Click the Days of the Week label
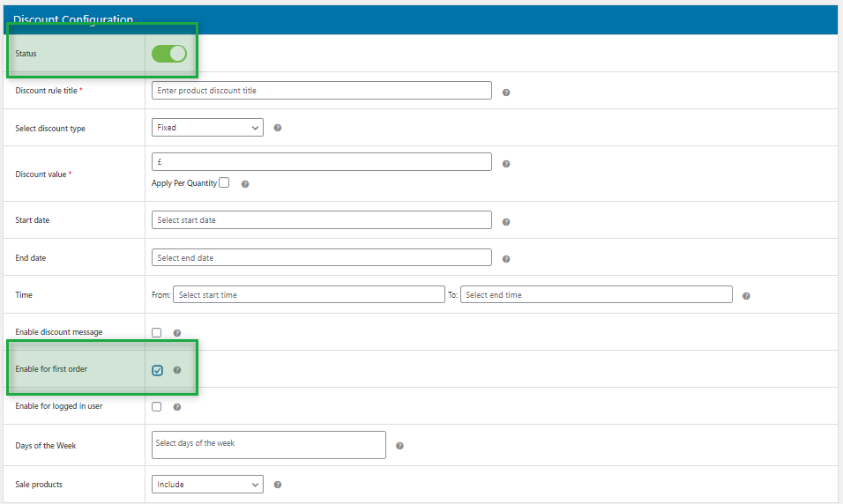This screenshot has width=843, height=504. [x=46, y=446]
